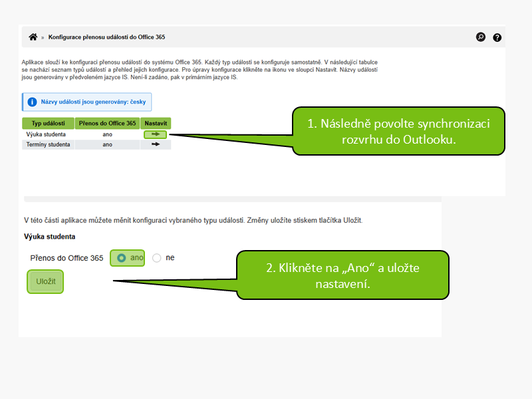Select the "ne" radio button
This screenshot has width=532, height=399.
pyautogui.click(x=157, y=258)
